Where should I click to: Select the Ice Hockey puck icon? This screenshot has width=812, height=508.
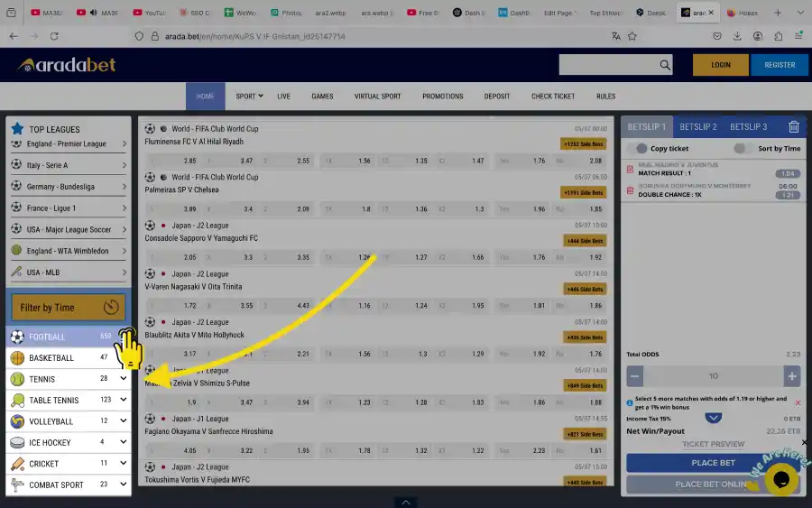[17, 443]
